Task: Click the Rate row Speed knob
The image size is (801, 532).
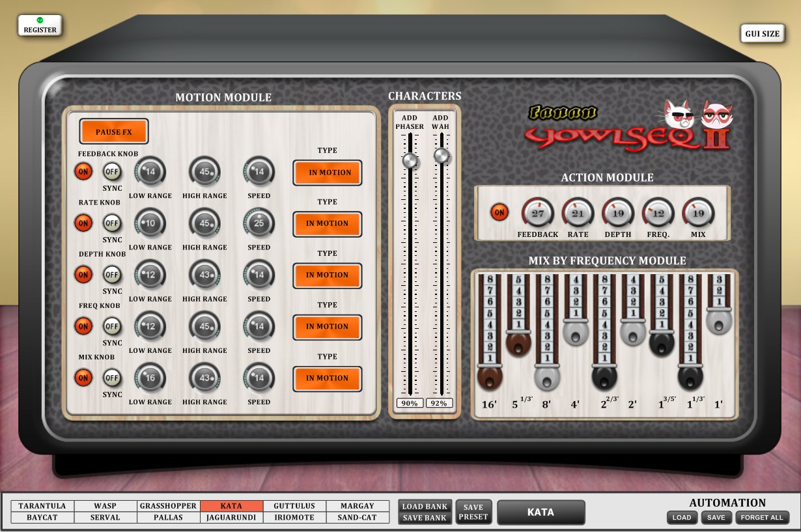Action: pyautogui.click(x=259, y=223)
